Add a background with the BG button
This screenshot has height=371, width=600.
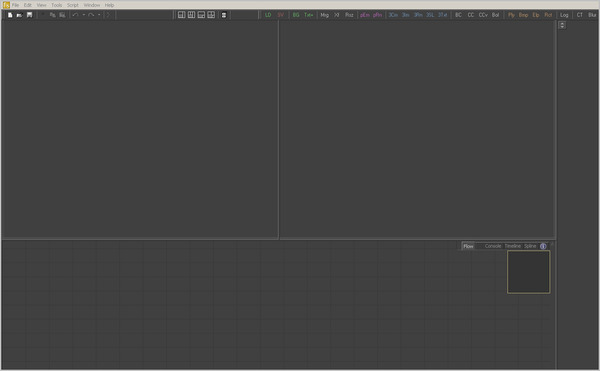tap(296, 15)
